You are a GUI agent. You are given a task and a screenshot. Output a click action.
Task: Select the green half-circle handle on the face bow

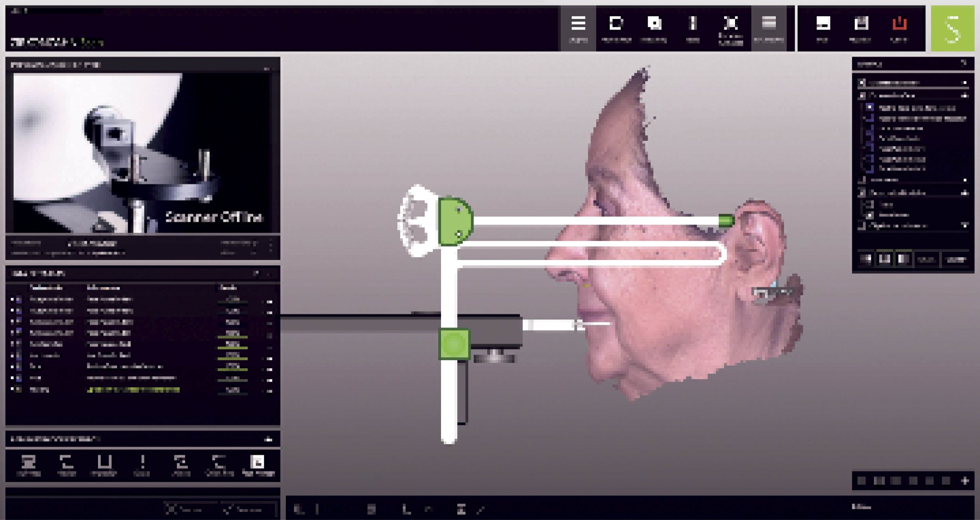[x=455, y=221]
